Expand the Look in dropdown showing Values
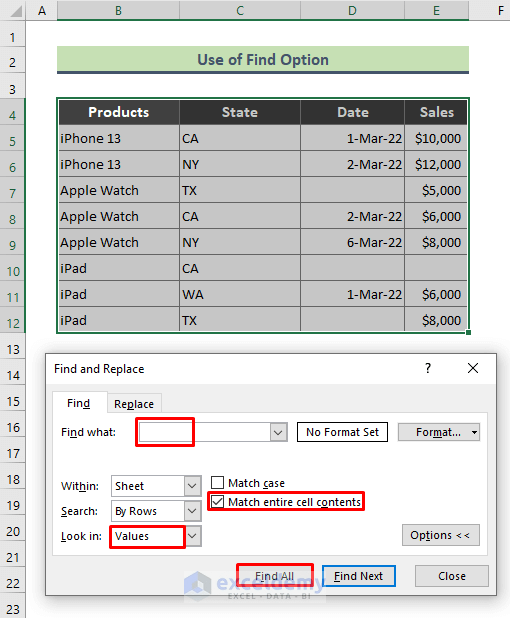The width and height of the screenshot is (510, 618). [192, 536]
